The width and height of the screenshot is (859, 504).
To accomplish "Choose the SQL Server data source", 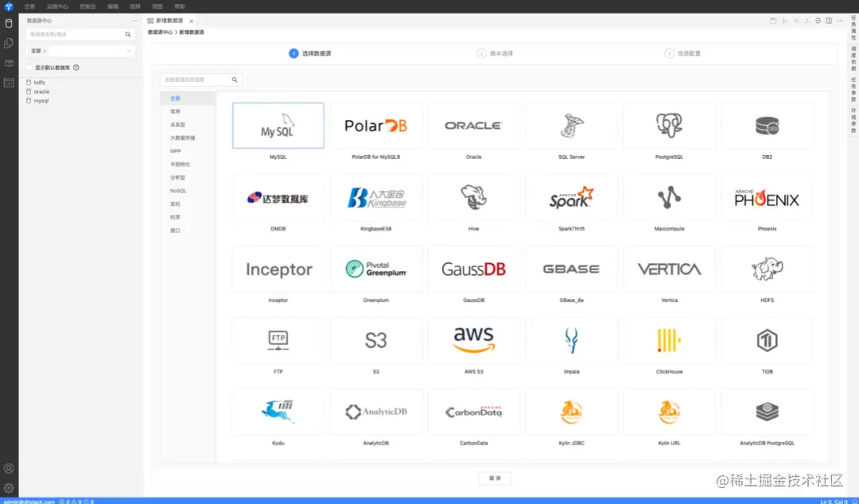I will (571, 126).
